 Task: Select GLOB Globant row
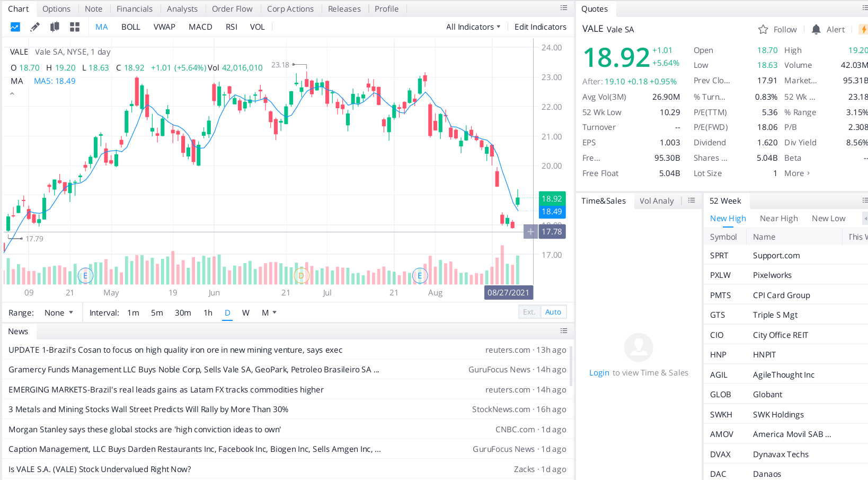point(786,395)
